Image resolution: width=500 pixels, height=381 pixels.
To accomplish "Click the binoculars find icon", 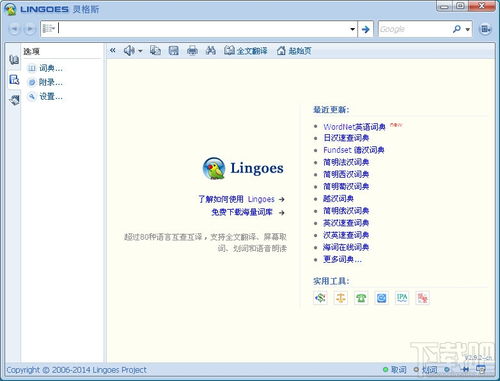I will (210, 51).
